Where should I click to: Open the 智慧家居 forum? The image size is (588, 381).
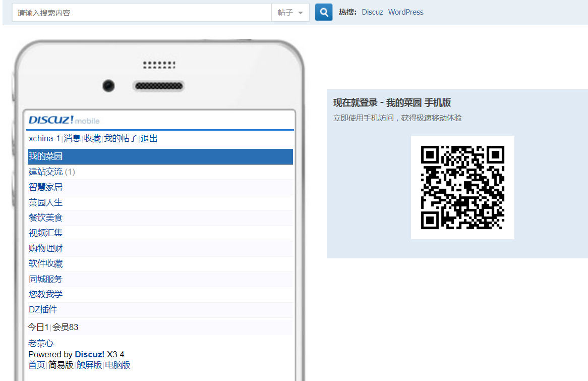point(45,187)
